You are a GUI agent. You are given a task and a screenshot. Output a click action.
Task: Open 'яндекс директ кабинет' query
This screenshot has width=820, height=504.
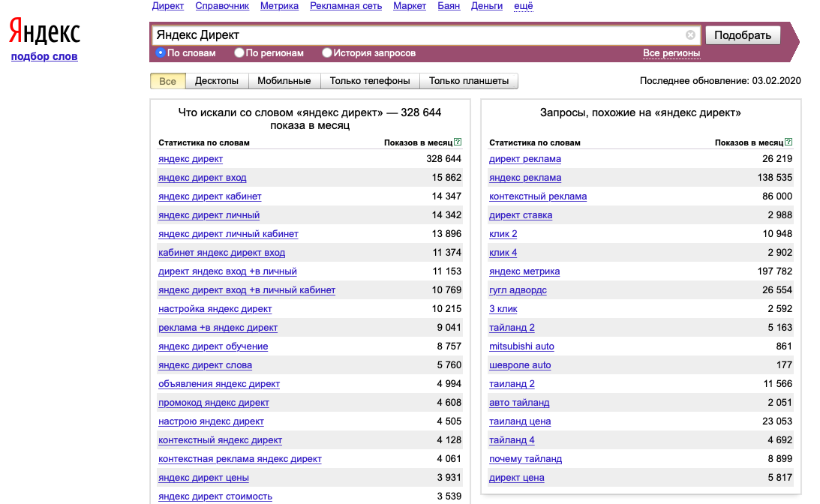click(x=210, y=196)
